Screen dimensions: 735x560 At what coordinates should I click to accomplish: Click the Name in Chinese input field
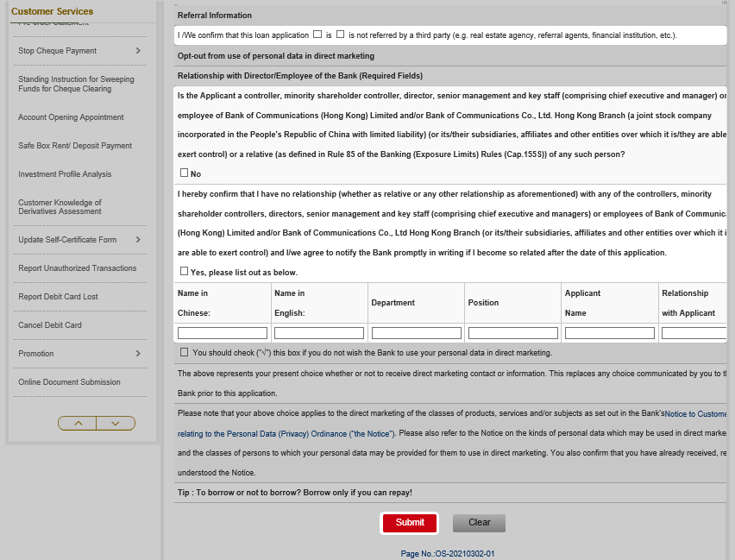(223, 333)
